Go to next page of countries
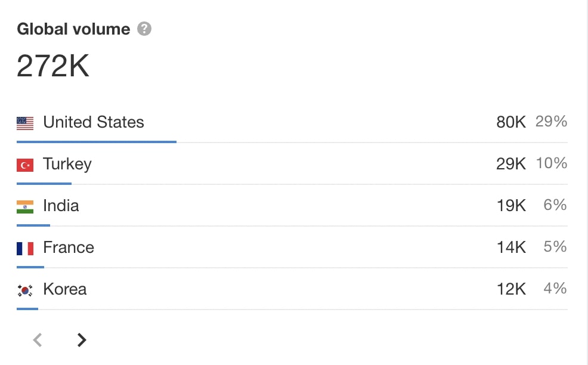588x365 pixels. [81, 340]
